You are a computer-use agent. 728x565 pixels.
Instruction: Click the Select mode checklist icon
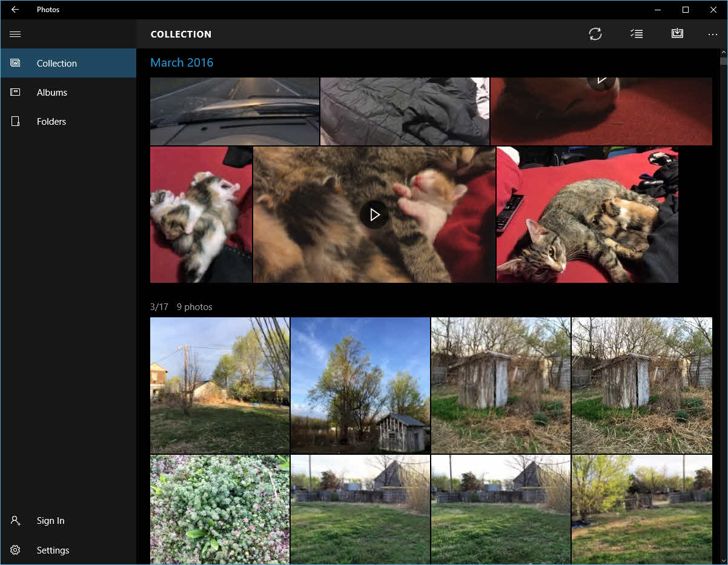tap(636, 34)
